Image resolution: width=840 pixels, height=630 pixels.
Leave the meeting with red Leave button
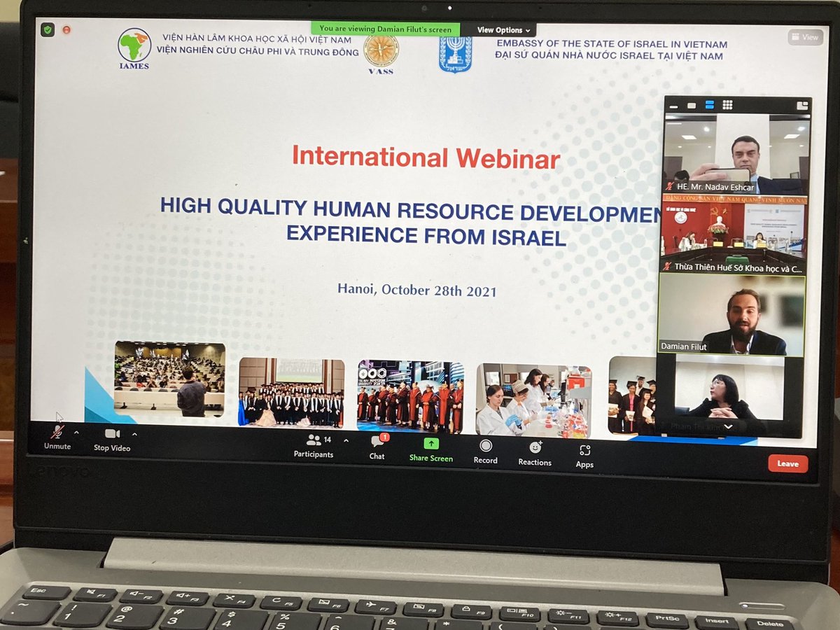tap(787, 463)
